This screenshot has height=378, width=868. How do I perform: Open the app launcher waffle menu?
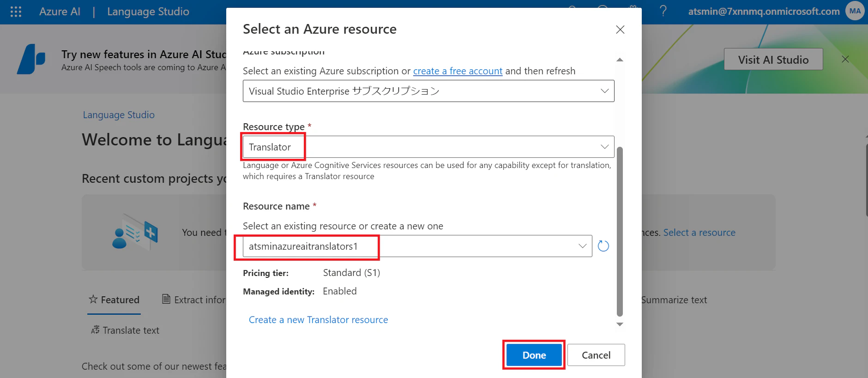[16, 12]
